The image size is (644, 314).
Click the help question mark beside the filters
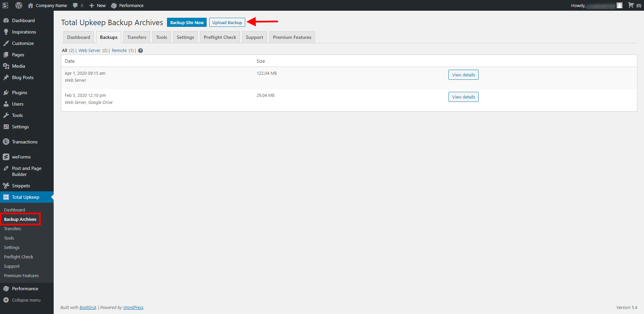point(140,50)
